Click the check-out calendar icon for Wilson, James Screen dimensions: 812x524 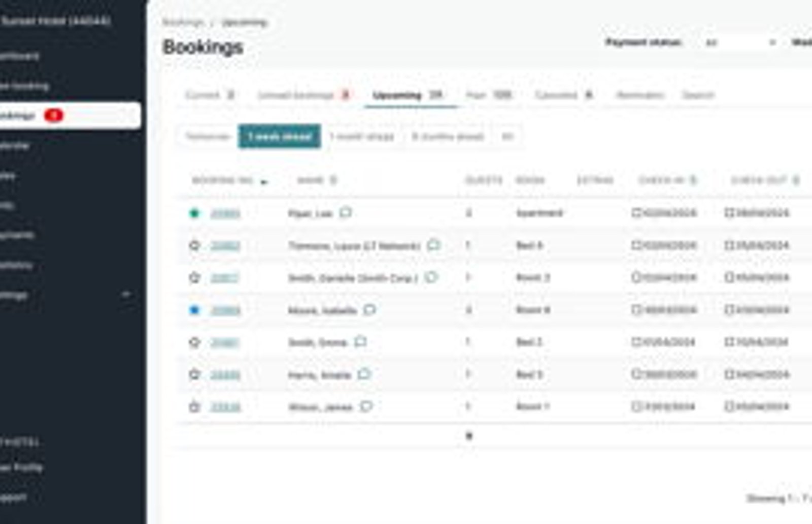(729, 406)
